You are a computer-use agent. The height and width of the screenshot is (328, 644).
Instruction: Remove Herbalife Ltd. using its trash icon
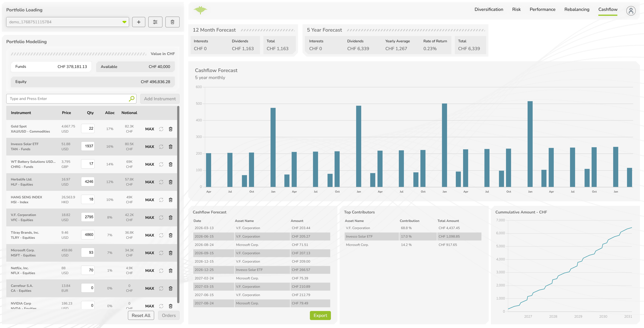171,182
